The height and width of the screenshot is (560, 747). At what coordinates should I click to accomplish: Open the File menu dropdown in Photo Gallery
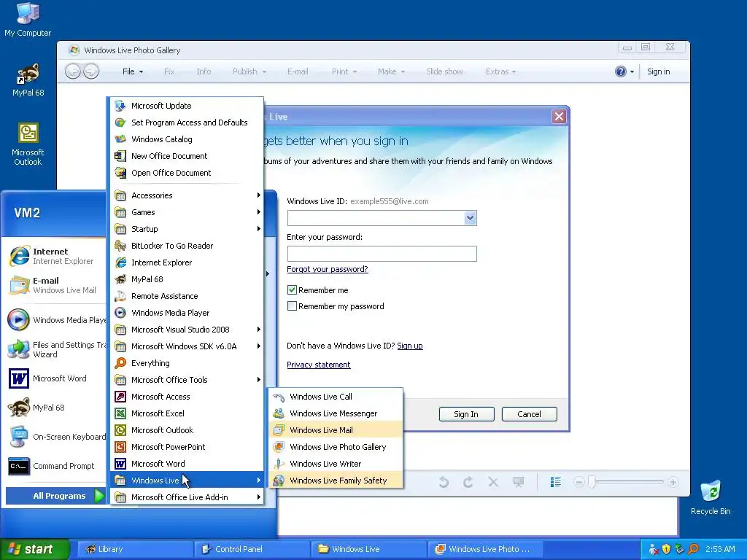click(133, 71)
